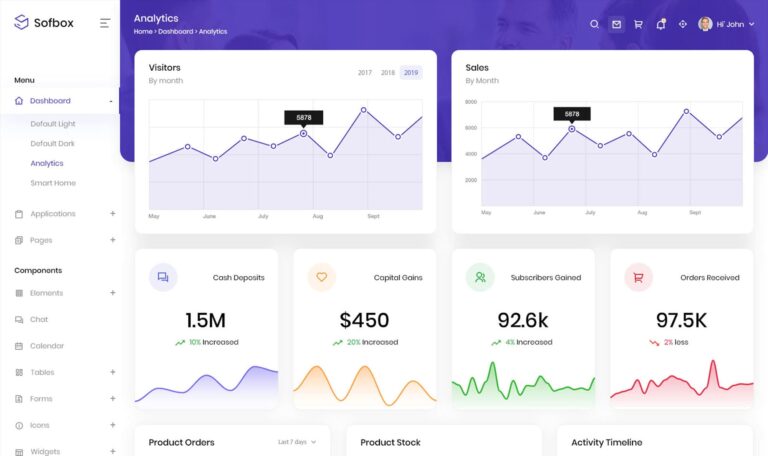
Task: Click the 5878 point on Sales chart
Action: pyautogui.click(x=572, y=129)
